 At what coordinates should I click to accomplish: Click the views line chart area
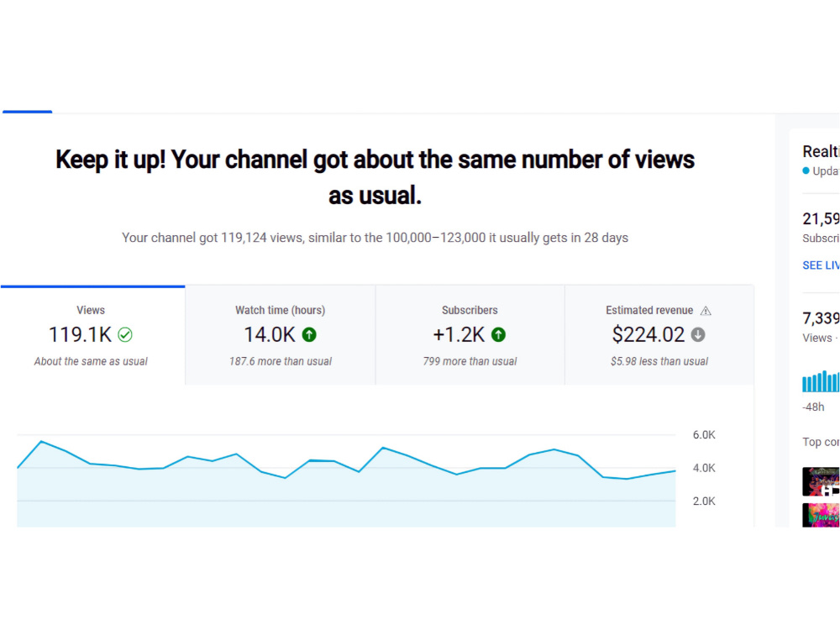point(346,480)
